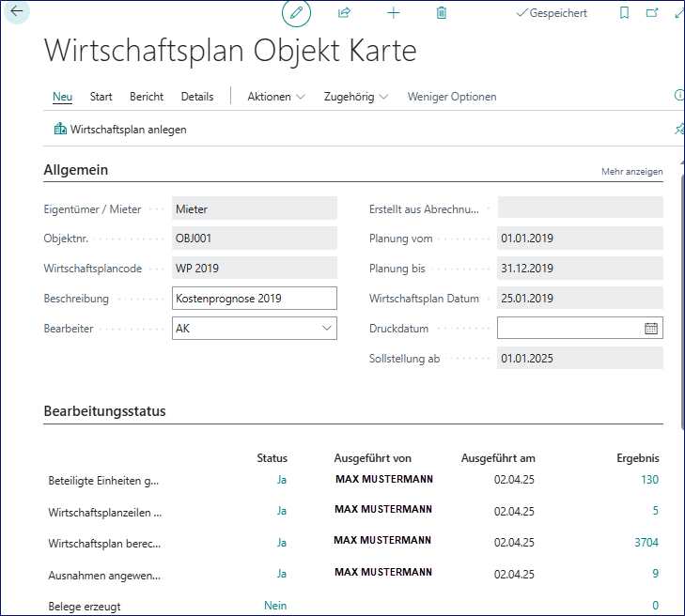Image resolution: width=685 pixels, height=616 pixels.
Task: Click the pencil edit icon
Action: tap(296, 12)
